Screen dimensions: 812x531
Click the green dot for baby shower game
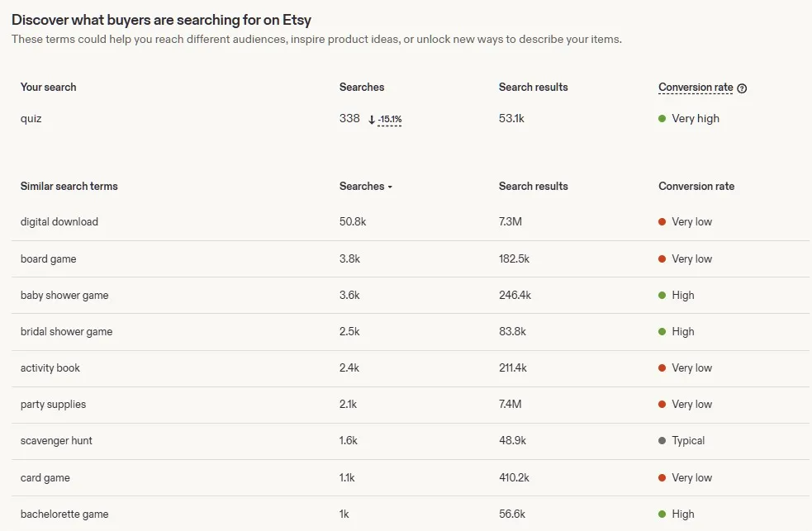click(662, 295)
